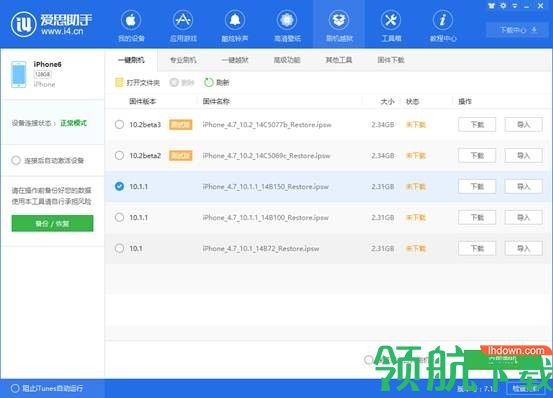Open the 应用游戏 apps and games section
The height and width of the screenshot is (398, 553).
click(x=183, y=26)
